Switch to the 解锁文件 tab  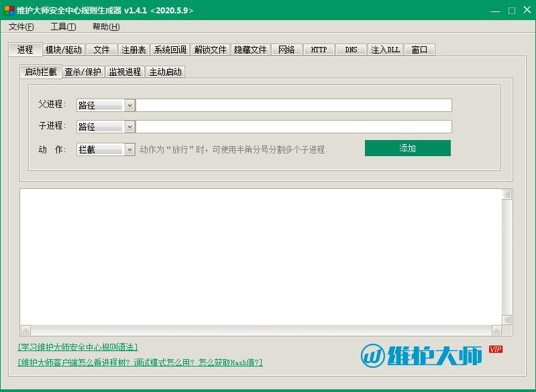point(210,50)
